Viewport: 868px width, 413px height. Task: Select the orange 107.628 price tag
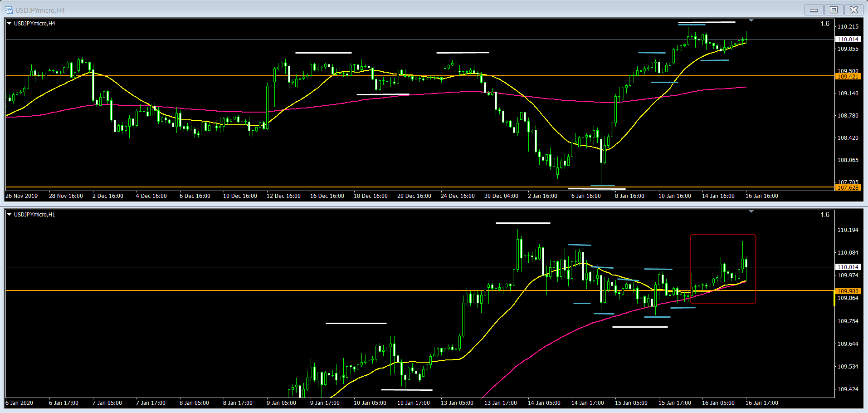pos(848,187)
